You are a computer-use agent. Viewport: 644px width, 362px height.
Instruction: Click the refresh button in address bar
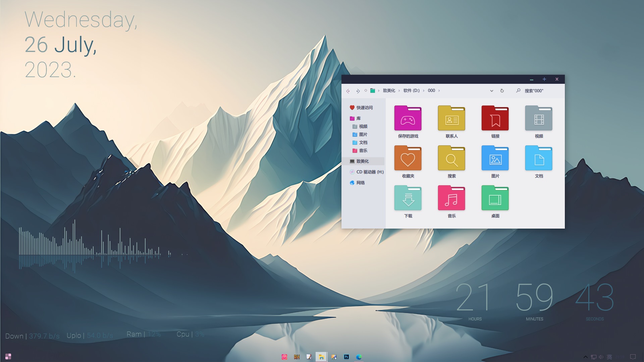[502, 91]
